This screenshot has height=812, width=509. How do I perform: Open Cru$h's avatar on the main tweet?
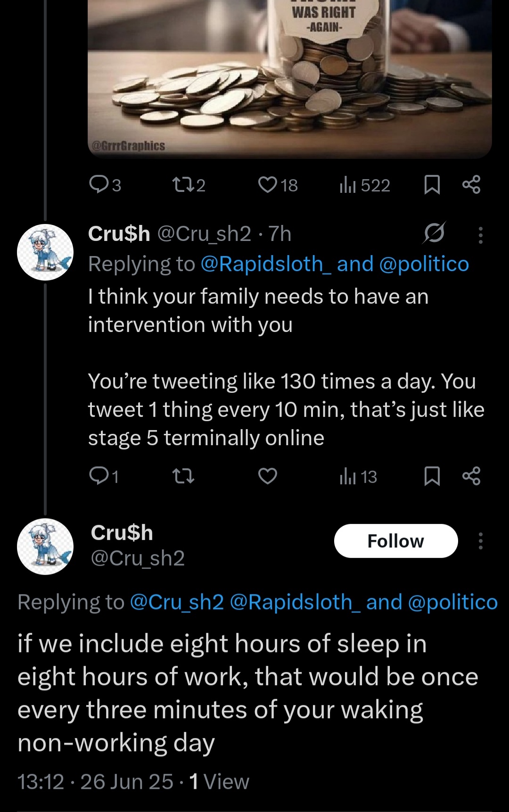[x=45, y=547]
